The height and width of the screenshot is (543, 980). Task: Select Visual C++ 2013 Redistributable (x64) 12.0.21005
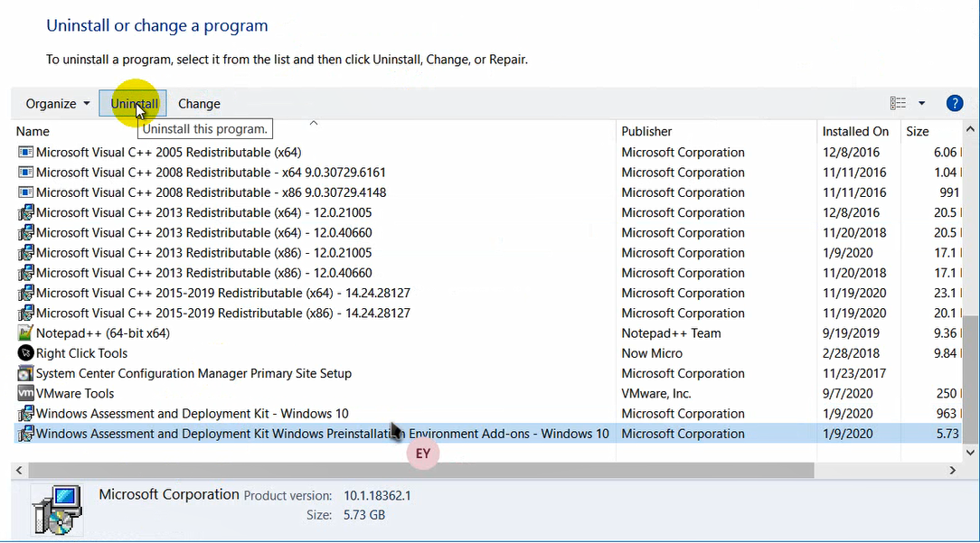203,212
